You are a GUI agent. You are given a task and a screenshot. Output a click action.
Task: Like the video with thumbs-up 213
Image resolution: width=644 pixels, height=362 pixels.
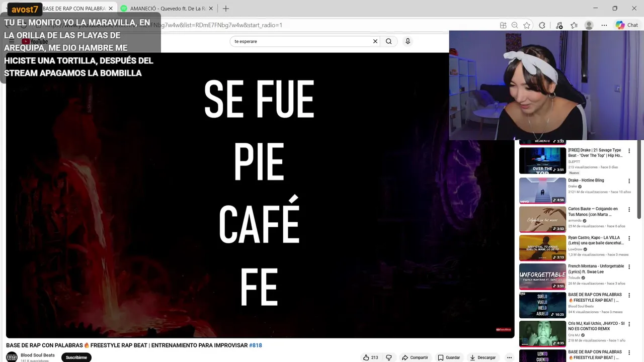(x=371, y=357)
